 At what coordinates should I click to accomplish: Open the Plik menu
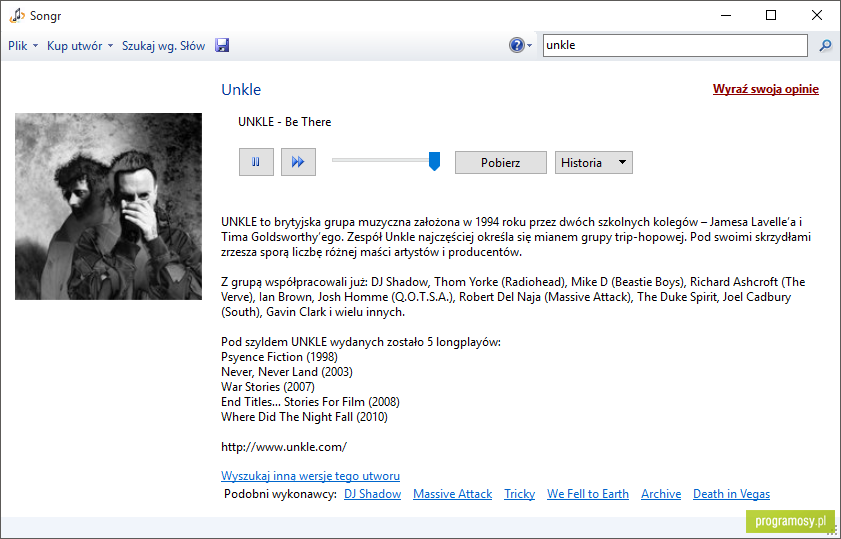click(23, 46)
